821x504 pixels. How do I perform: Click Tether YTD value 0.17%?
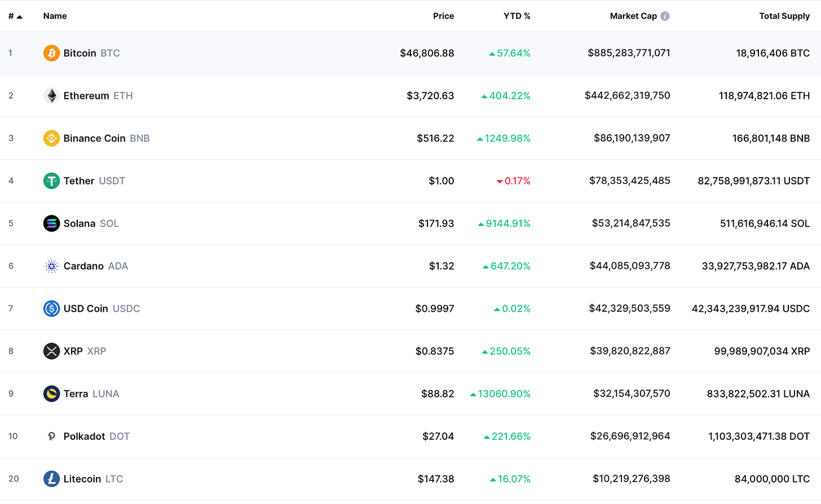[514, 181]
